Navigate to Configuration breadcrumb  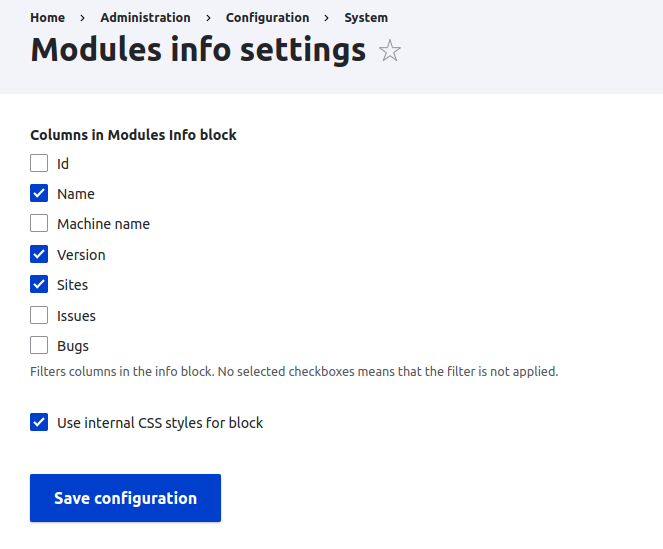pyautogui.click(x=267, y=18)
